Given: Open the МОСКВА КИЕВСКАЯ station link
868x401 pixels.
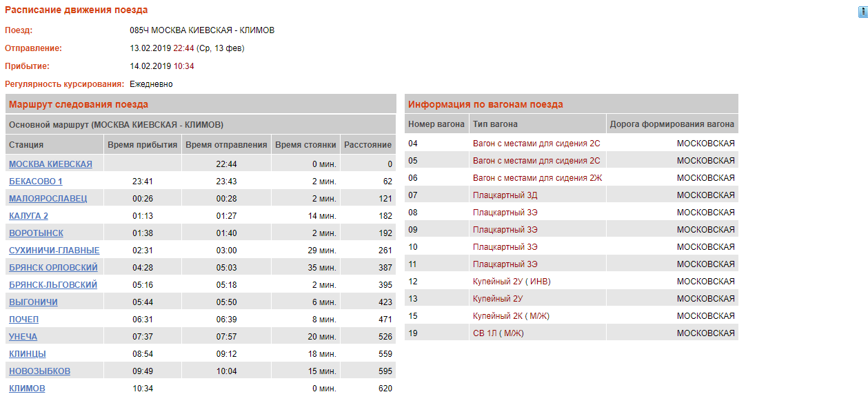Looking at the screenshot, I should click(50, 164).
